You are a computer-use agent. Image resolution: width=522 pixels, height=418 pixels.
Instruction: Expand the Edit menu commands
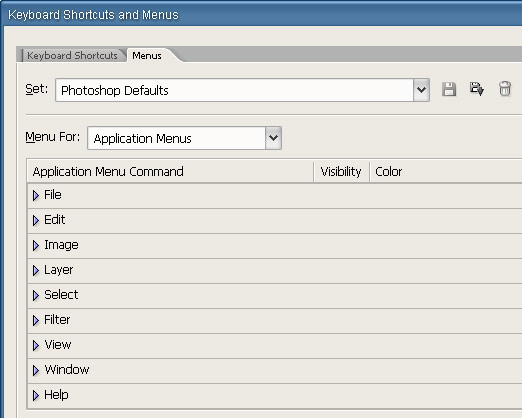click(36, 220)
